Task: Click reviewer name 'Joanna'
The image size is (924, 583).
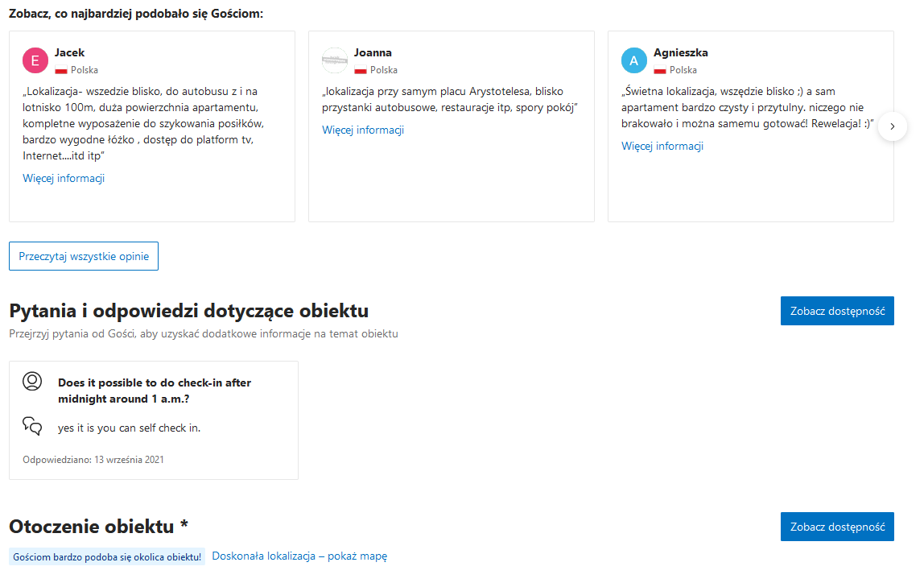Action: [x=373, y=52]
